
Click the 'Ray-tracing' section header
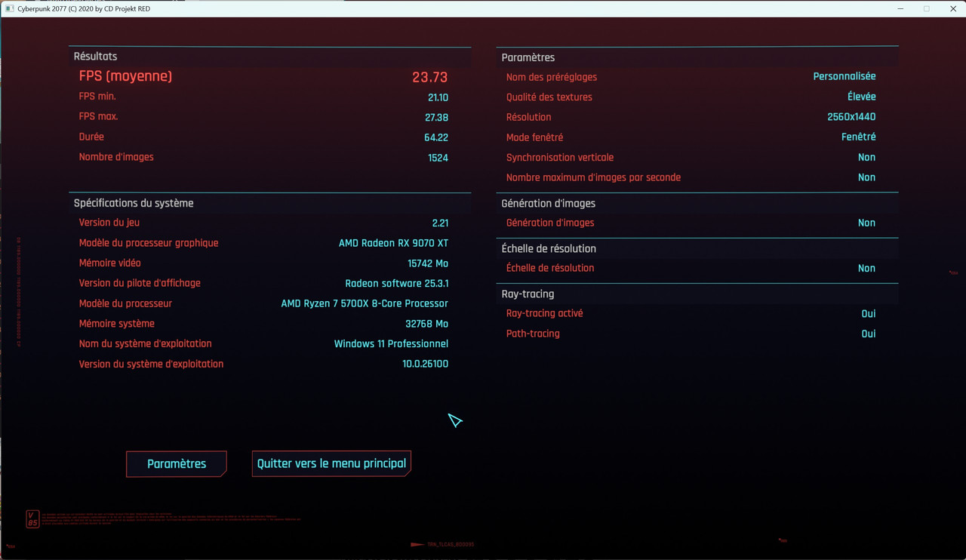point(528,294)
